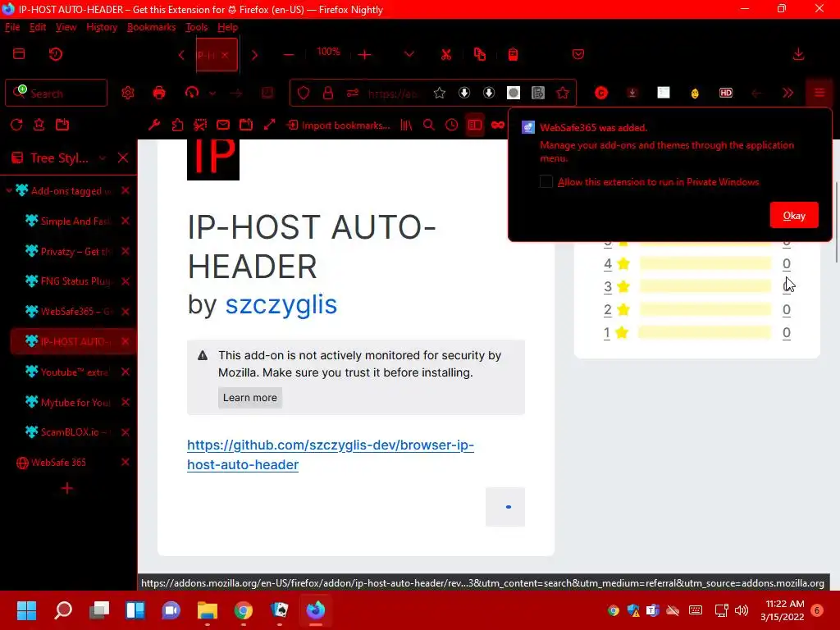Open site permissions icon in URL bar
The height and width of the screenshot is (630, 840).
click(353, 94)
